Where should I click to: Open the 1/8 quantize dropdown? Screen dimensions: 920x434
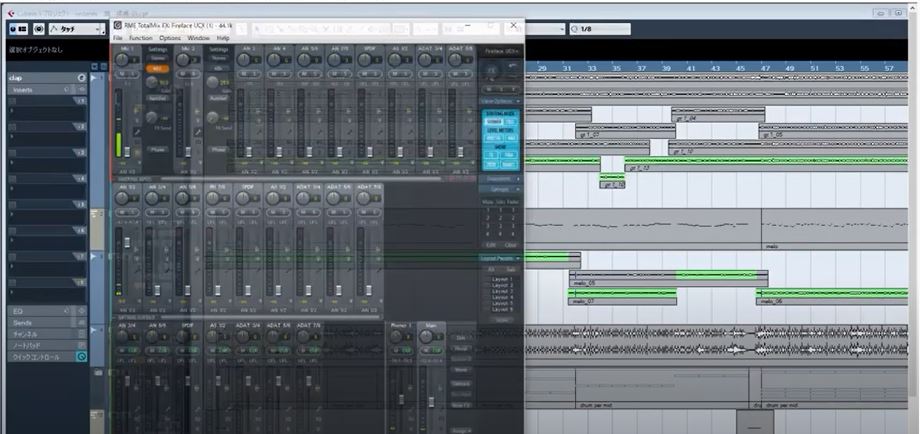pos(600,29)
